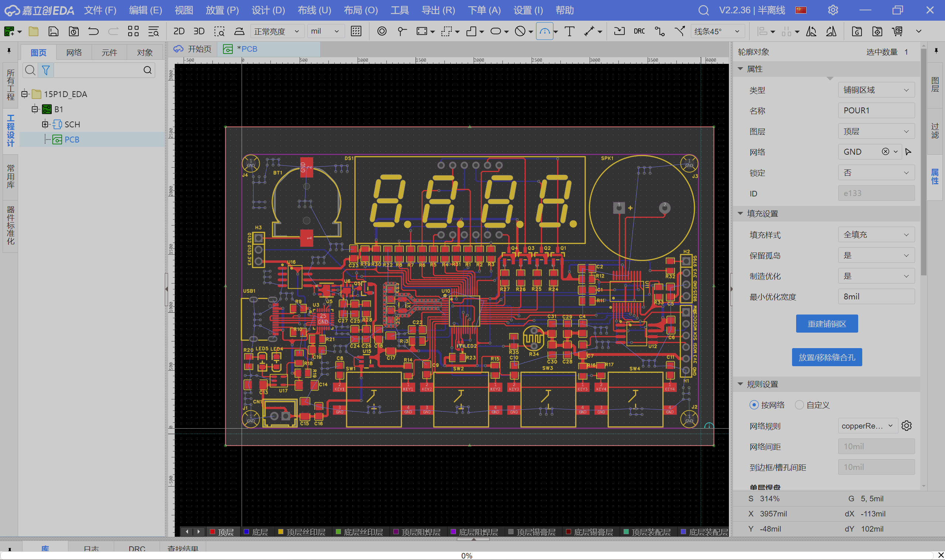Open the 布线 (U) menu
The height and width of the screenshot is (560, 945).
tap(314, 10)
